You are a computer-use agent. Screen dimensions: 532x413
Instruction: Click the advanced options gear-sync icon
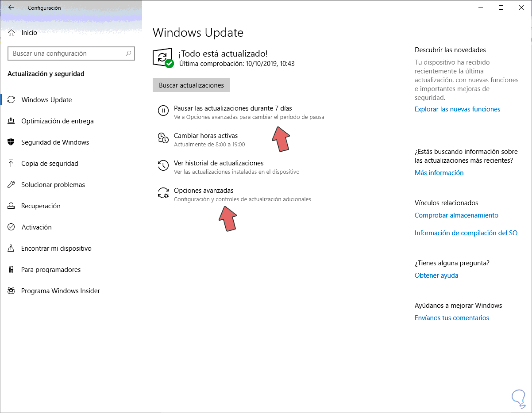click(x=163, y=193)
